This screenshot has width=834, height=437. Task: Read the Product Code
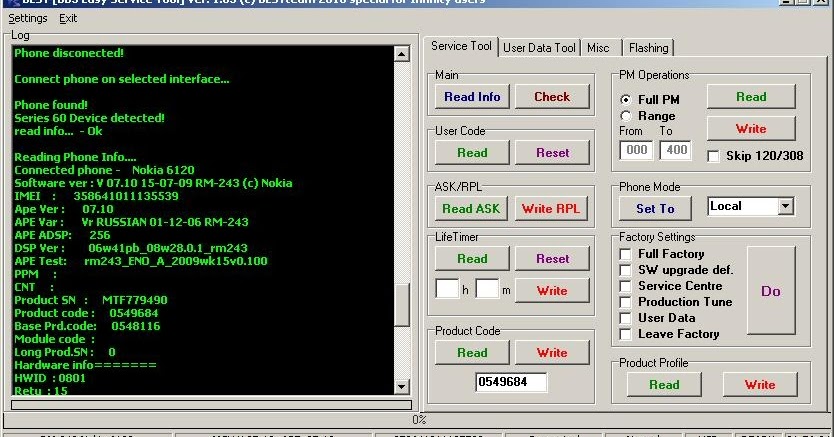pos(472,352)
